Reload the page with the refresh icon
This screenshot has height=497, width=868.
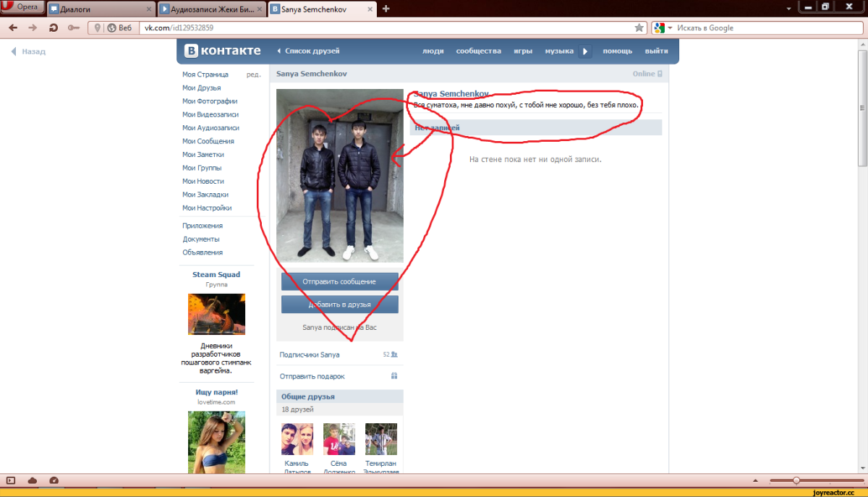point(53,27)
